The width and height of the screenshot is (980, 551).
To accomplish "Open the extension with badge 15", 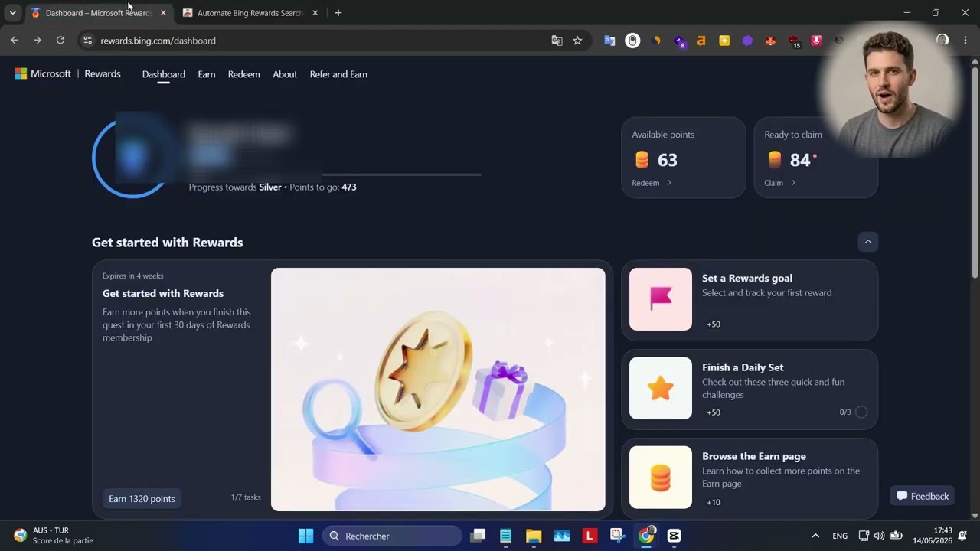I will tap(794, 41).
